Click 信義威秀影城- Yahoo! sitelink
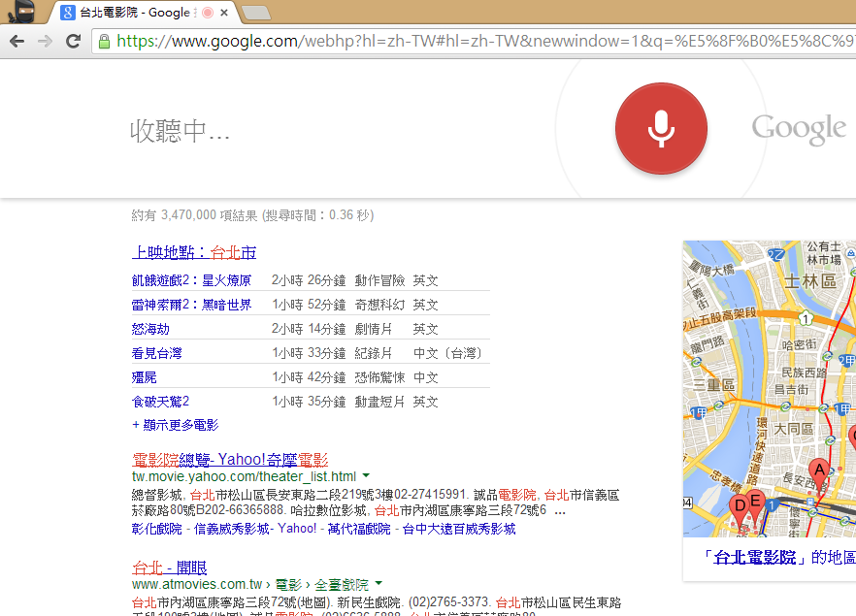This screenshot has height=616, width=856. [255, 529]
